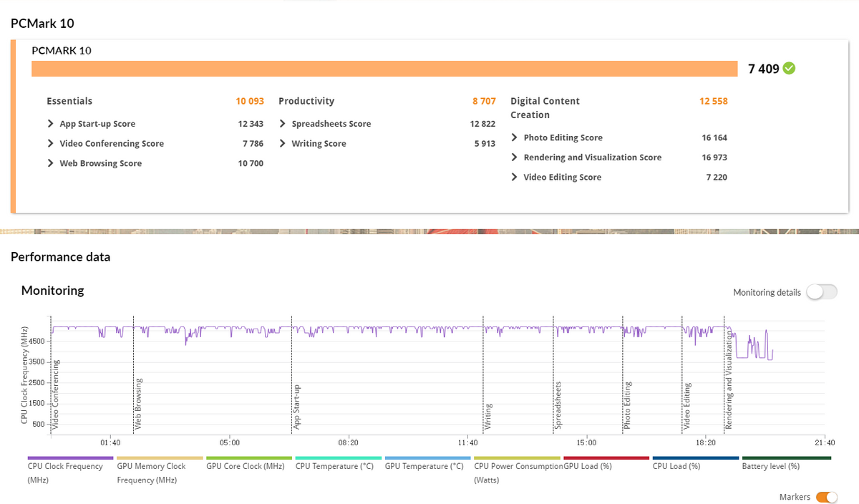This screenshot has height=504, width=859.
Task: Toggle the Monitoring details switch
Action: (821, 292)
